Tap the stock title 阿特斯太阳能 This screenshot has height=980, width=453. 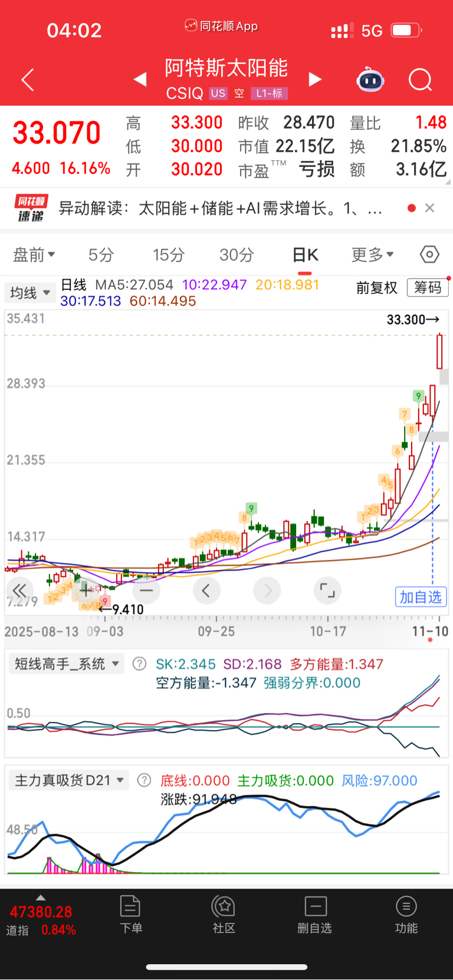226,68
